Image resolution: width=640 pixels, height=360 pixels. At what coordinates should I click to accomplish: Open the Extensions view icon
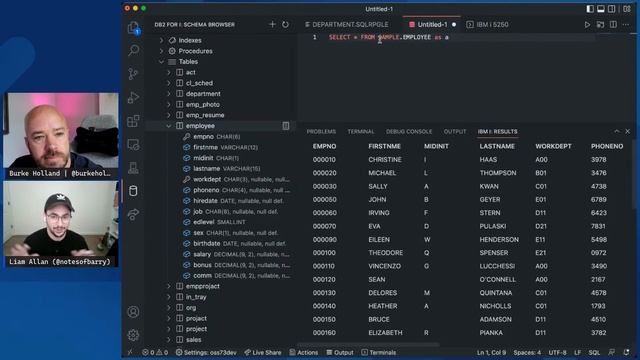click(133, 121)
